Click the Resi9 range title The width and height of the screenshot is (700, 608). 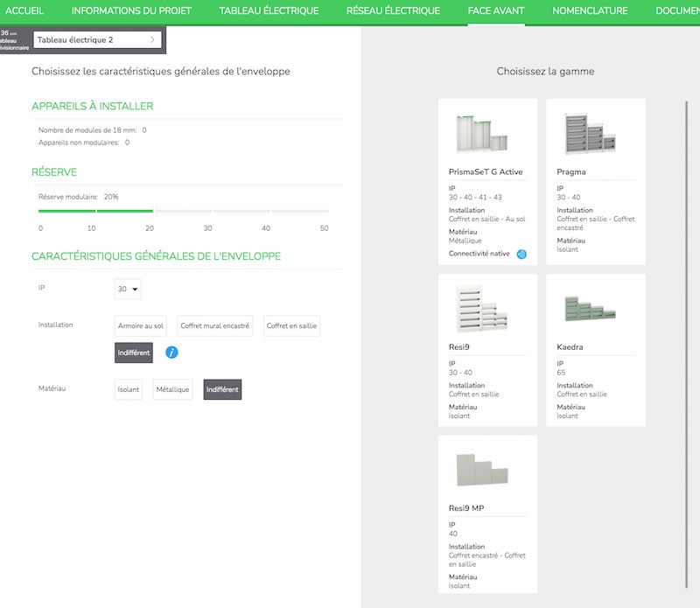[458, 346]
